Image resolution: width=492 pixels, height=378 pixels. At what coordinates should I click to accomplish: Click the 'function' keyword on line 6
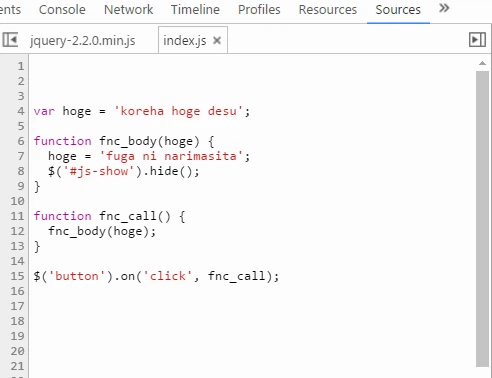(62, 141)
